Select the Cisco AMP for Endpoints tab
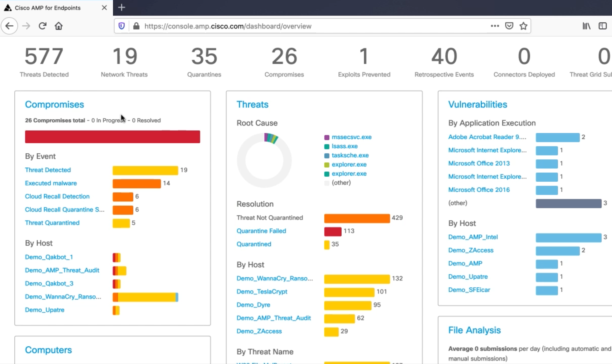The width and height of the screenshot is (612, 364). [56, 8]
